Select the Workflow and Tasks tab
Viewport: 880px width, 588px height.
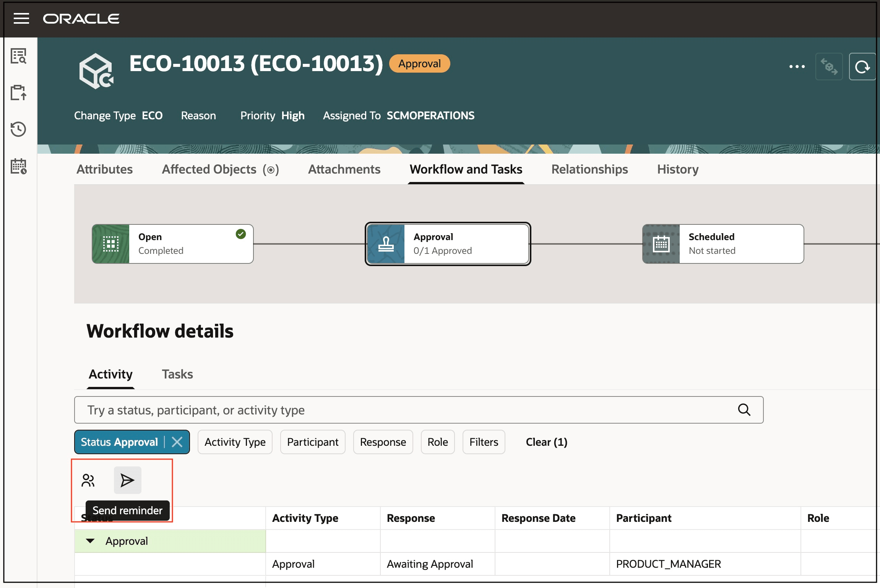pos(466,169)
